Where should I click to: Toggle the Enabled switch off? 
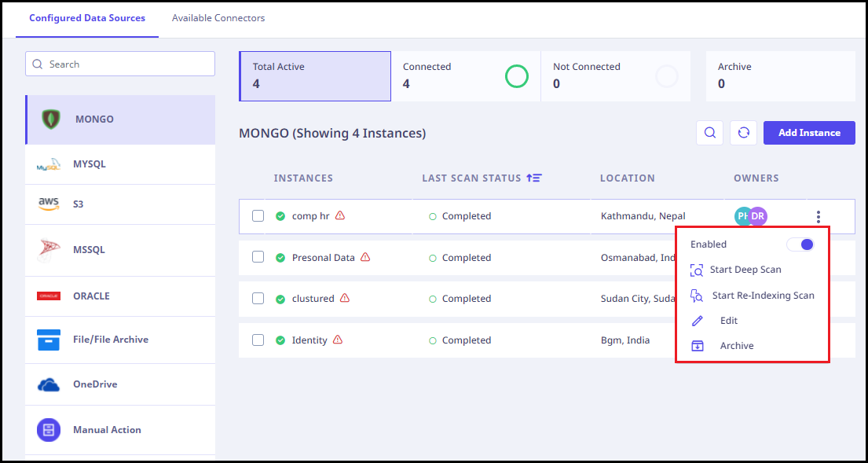click(800, 244)
